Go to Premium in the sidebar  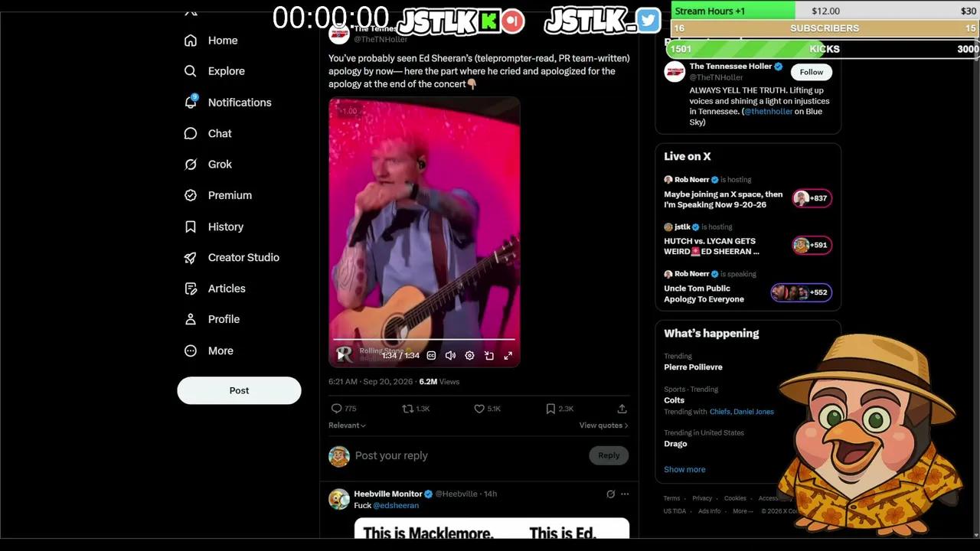point(218,195)
